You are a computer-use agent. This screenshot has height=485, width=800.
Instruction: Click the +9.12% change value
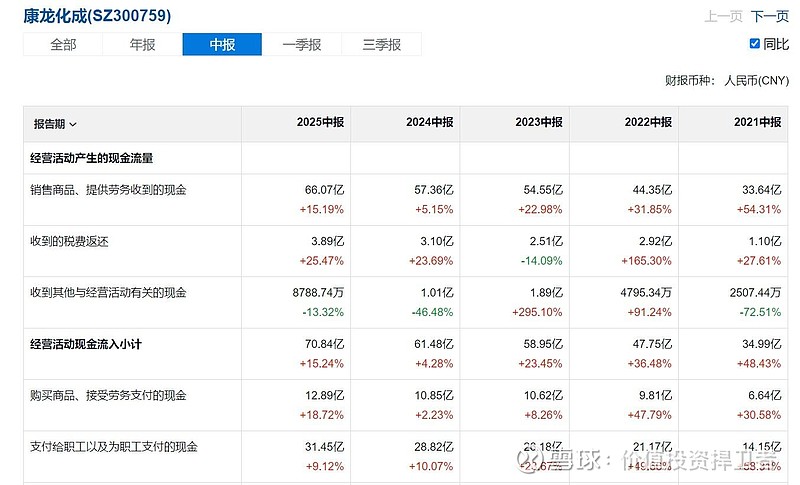[x=325, y=466]
